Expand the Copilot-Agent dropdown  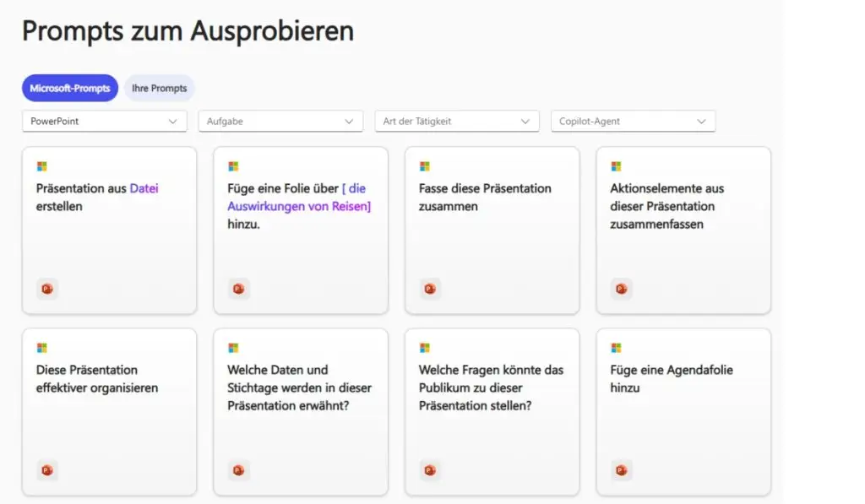pos(633,122)
